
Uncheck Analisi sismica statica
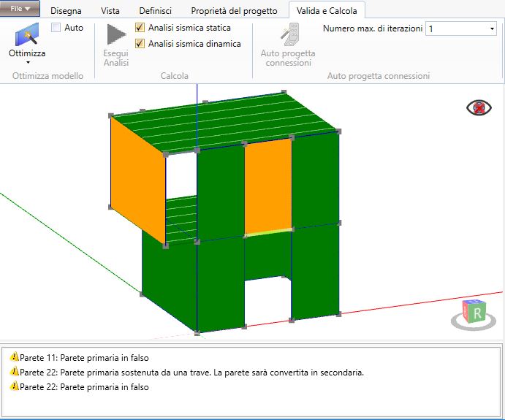tap(140, 28)
